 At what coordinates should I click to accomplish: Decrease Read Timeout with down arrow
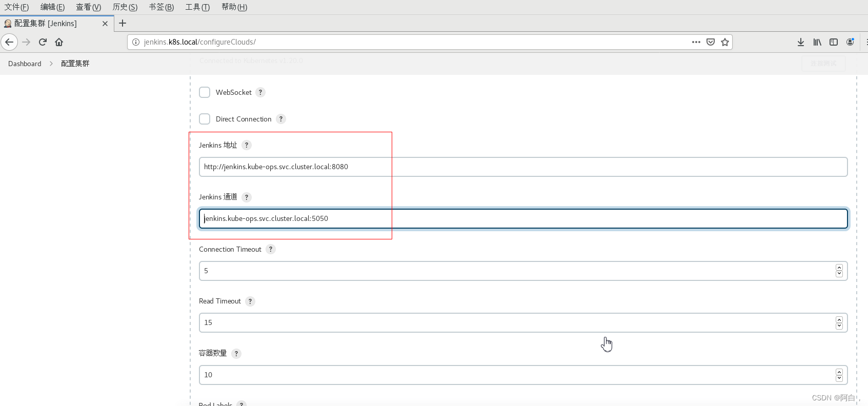tap(839, 326)
